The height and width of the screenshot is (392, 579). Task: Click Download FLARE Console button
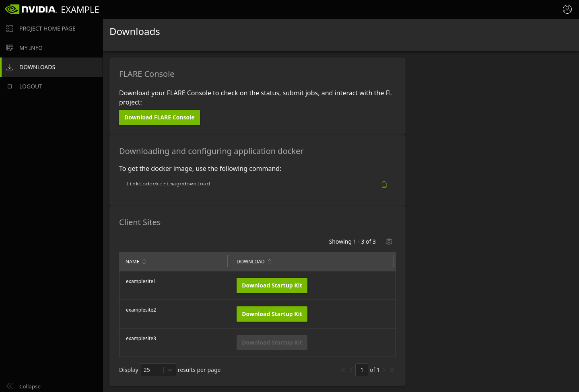(159, 117)
